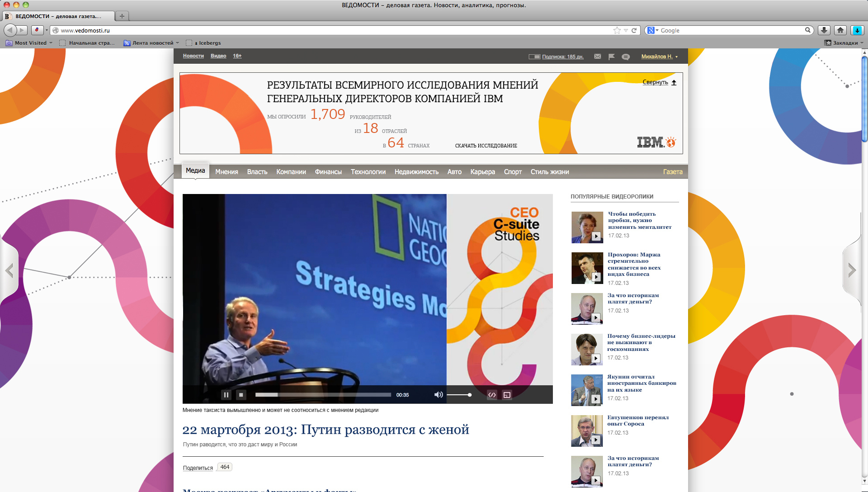Adjust the video volume slider
Image resolution: width=868 pixels, height=492 pixels.
[459, 395]
